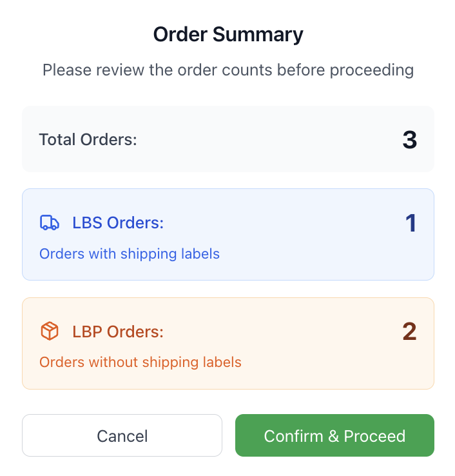Viewport: 455px width, 476px height.
Task: Click 'Orders without shipping labels' description
Action: (140, 362)
